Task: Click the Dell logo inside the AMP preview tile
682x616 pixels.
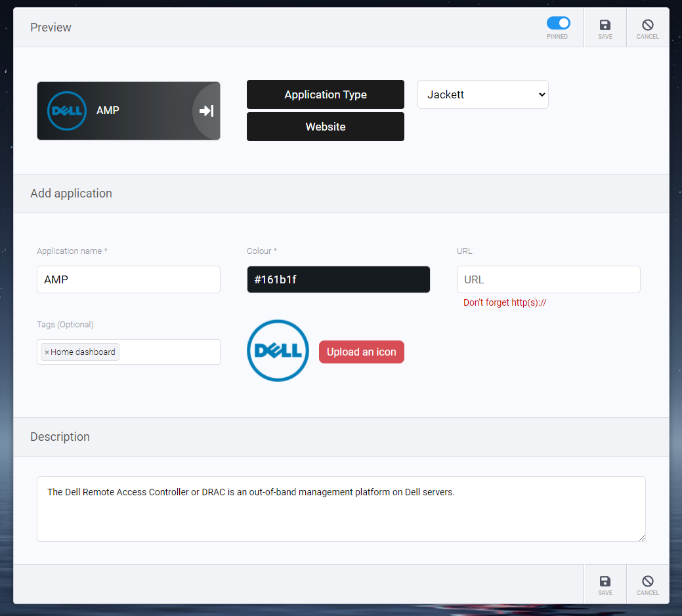Action: [x=66, y=110]
